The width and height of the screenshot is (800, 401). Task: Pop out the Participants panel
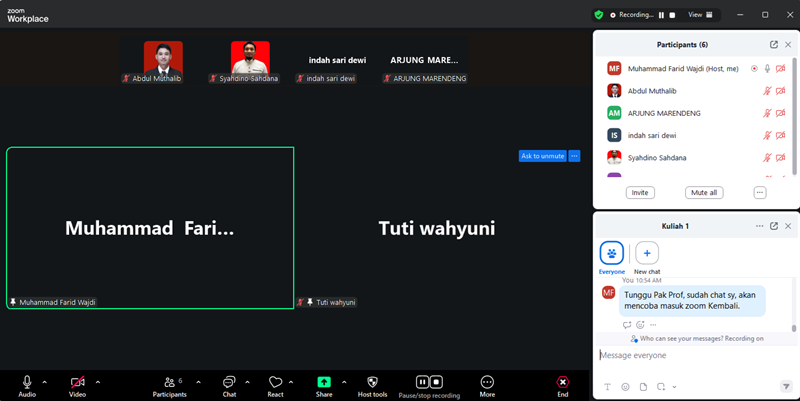(x=773, y=44)
